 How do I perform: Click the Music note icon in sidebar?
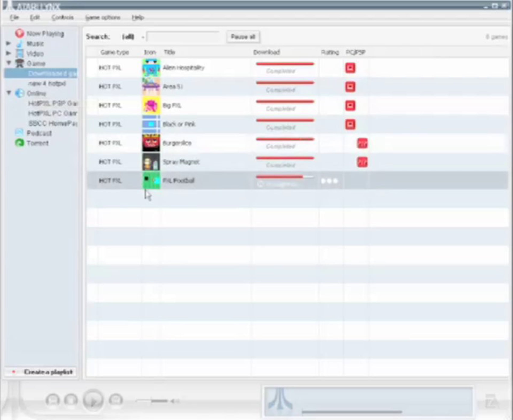pos(20,44)
